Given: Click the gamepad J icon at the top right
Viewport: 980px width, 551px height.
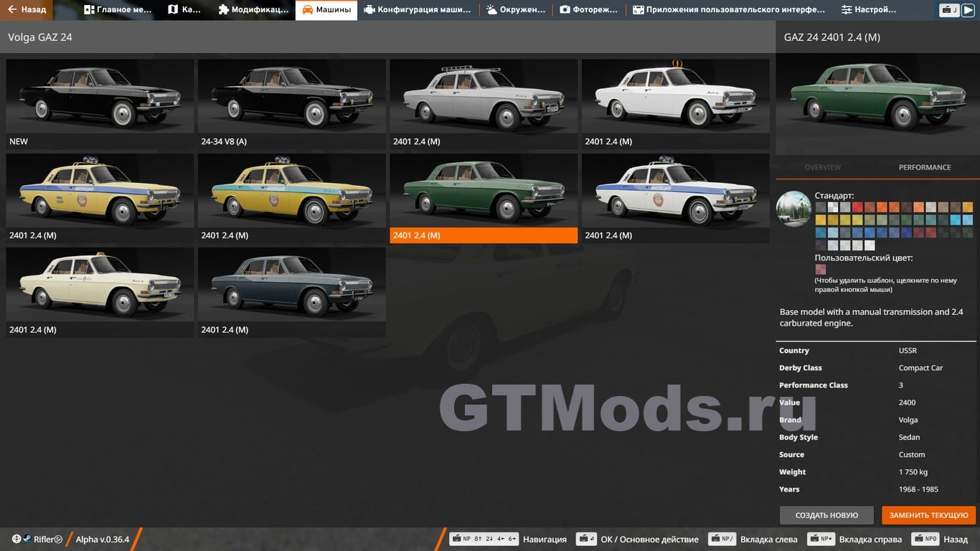Looking at the screenshot, I should click(x=950, y=10).
